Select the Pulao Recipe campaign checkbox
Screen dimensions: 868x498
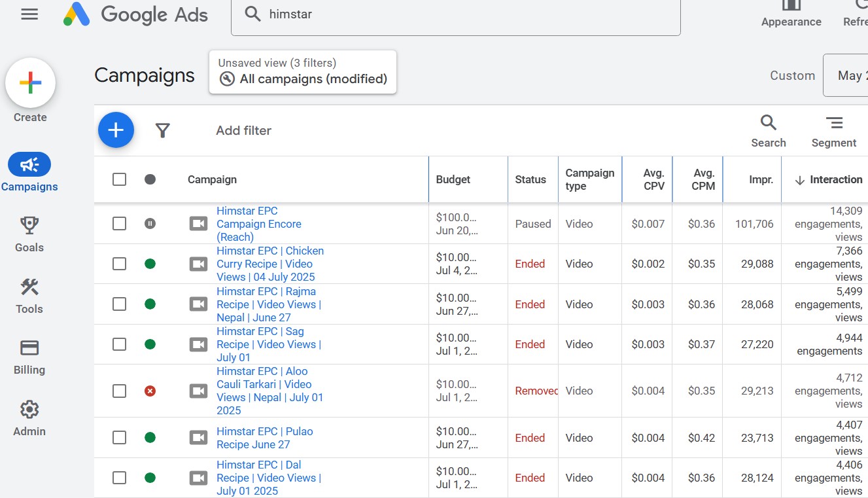click(x=119, y=438)
